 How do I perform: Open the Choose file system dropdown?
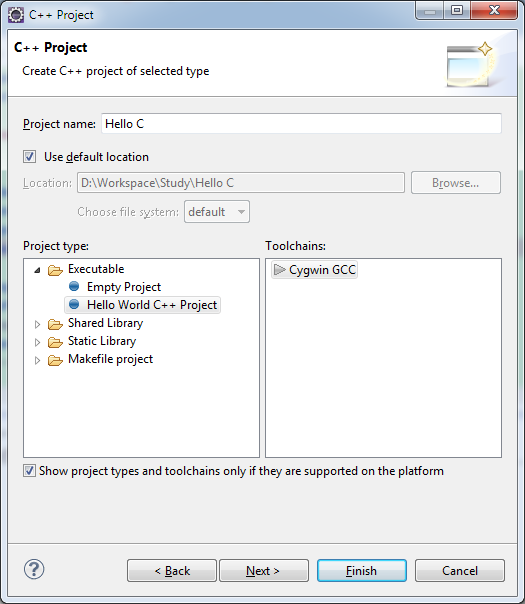click(x=217, y=211)
